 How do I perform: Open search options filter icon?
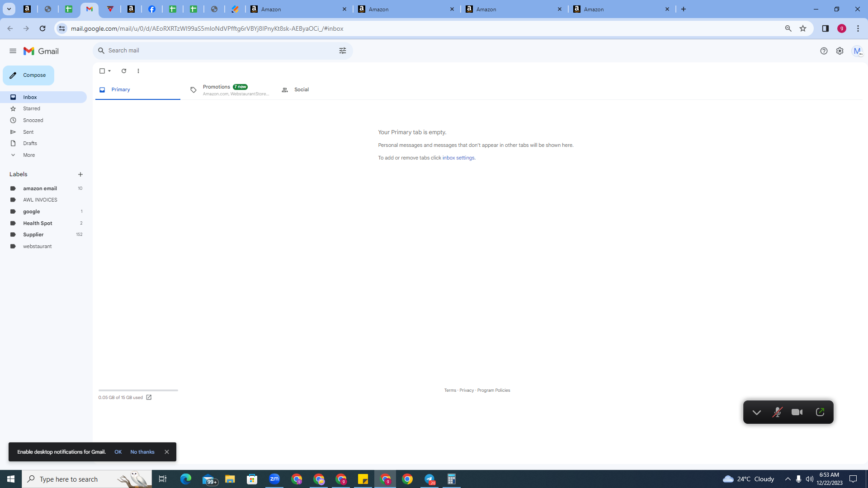click(x=342, y=51)
